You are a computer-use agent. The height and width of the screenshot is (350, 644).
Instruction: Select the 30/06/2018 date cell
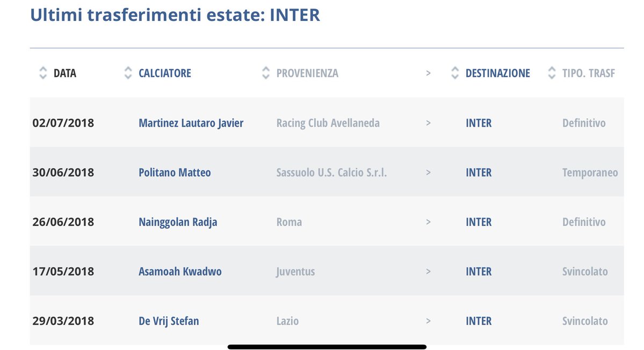63,172
